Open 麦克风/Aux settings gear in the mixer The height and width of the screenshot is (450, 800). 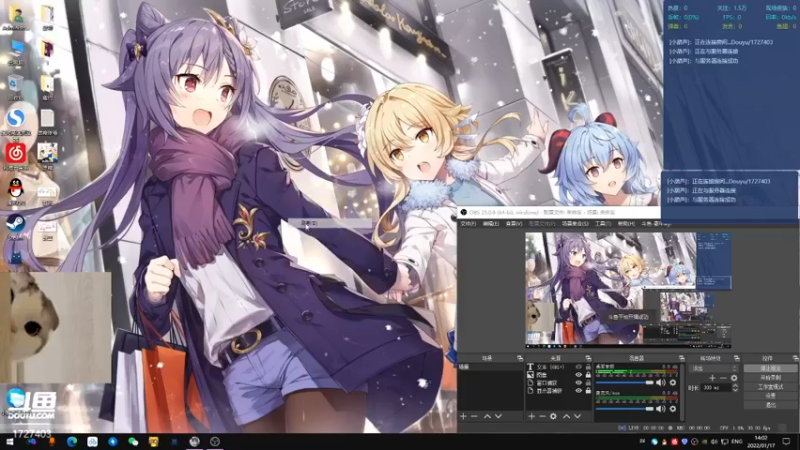pos(673,409)
